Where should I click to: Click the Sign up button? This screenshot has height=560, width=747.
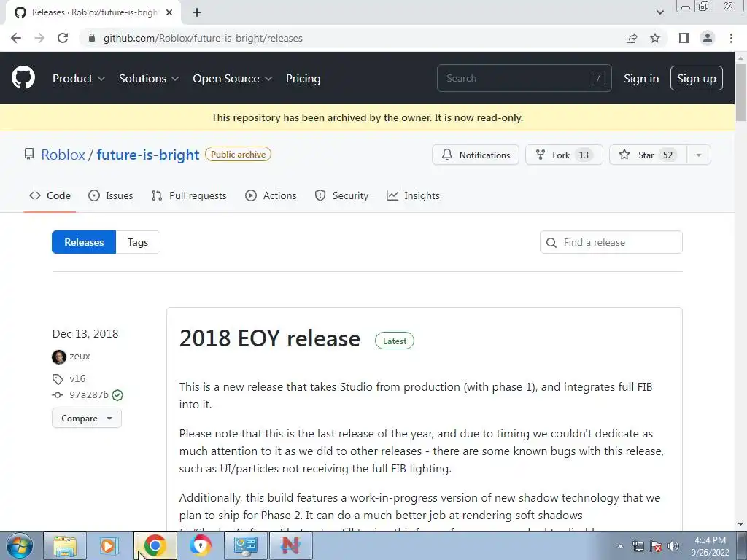coord(697,78)
